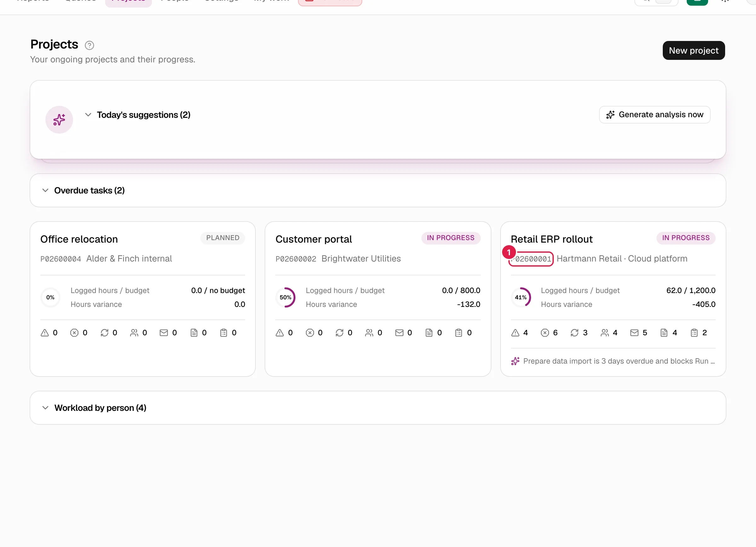
Task: Click sparkle icon beside Prepare data import note
Action: tap(515, 361)
